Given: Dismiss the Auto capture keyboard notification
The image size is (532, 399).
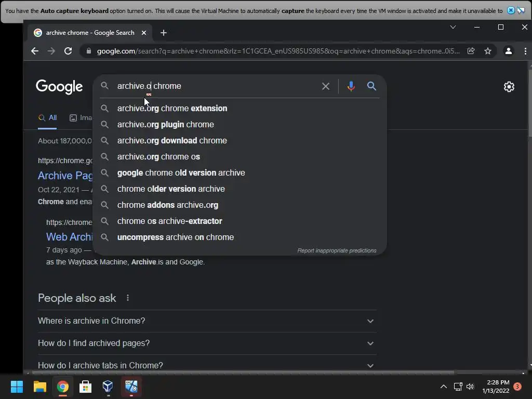Looking at the screenshot, I should pos(511,10).
